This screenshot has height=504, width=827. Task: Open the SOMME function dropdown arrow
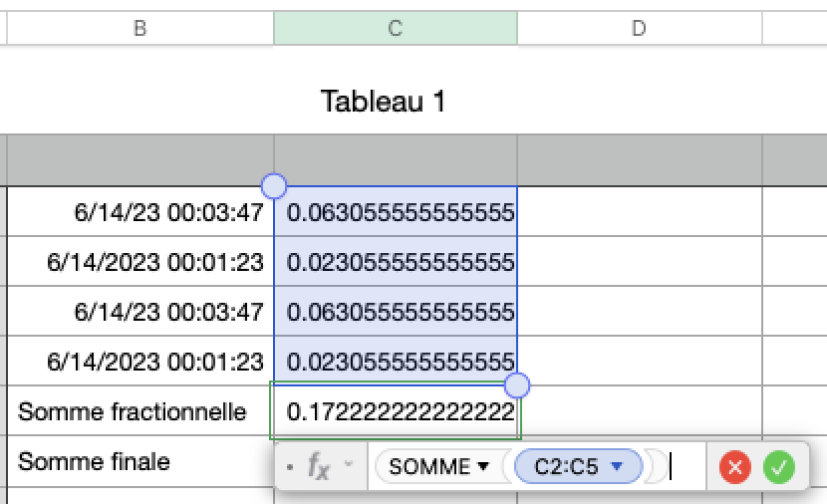tap(484, 466)
